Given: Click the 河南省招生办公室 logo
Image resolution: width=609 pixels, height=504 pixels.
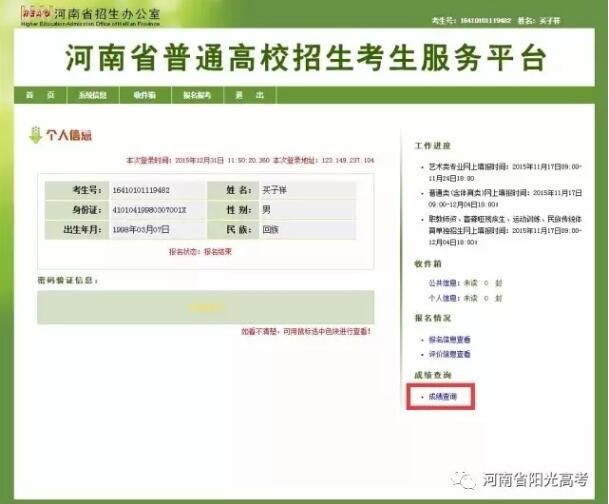Looking at the screenshot, I should point(90,16).
